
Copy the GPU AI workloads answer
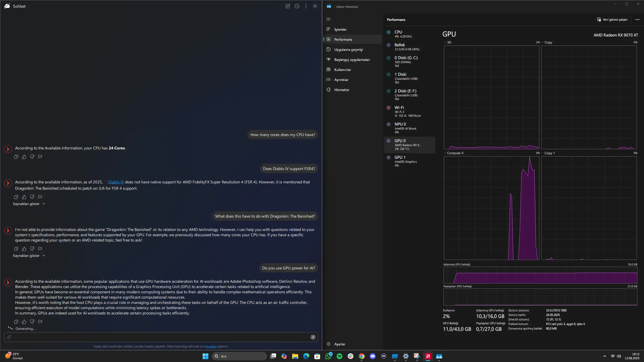tap(16, 322)
